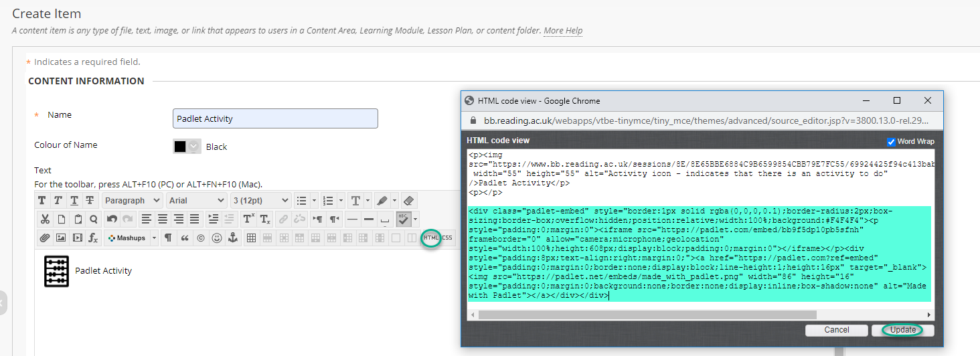Image resolution: width=980 pixels, height=356 pixels.
Task: Apply superscript formatting
Action: (x=249, y=219)
